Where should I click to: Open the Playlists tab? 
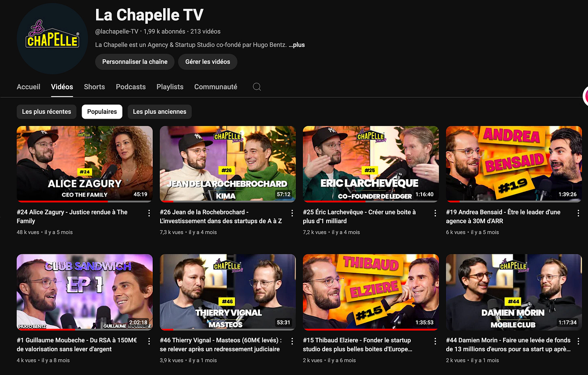(170, 87)
